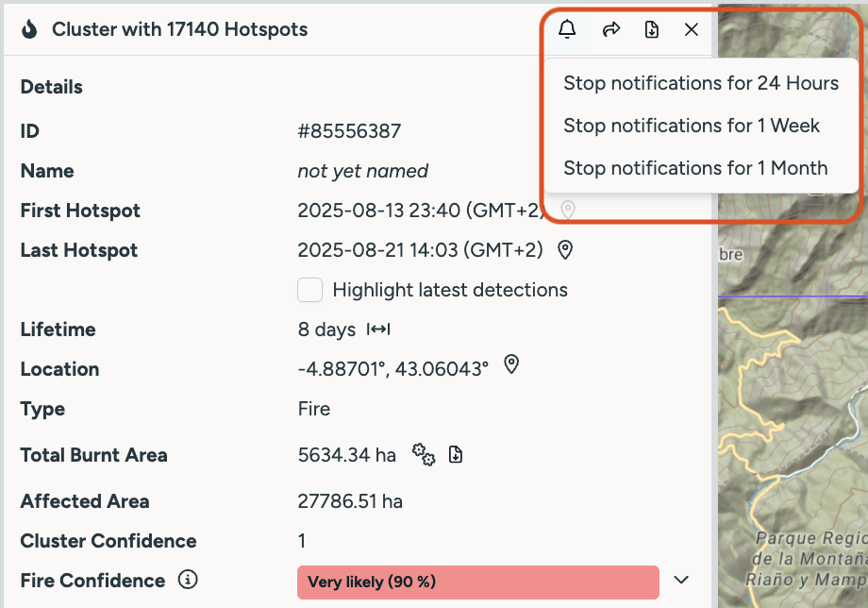Click the 27786.51 ha affected area value

pyautogui.click(x=350, y=501)
